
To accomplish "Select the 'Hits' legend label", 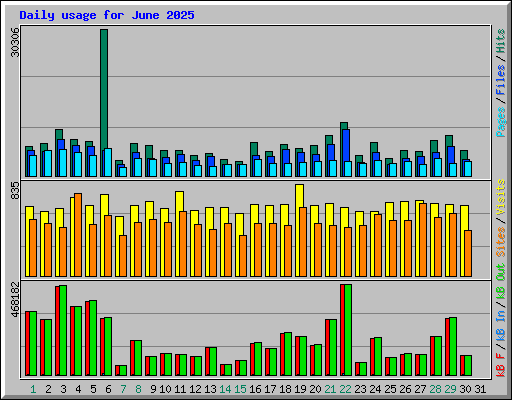I will pos(501,41).
